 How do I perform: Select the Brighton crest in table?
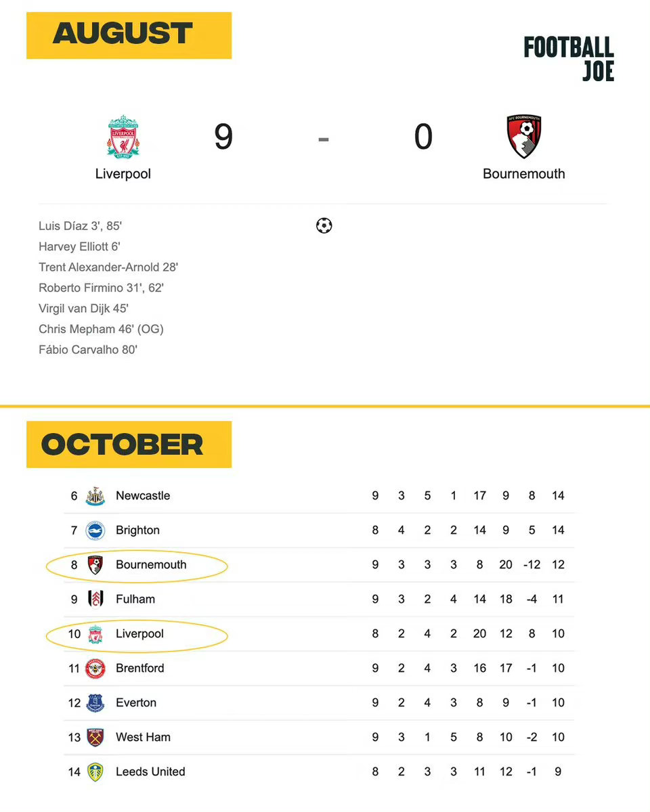(95, 531)
